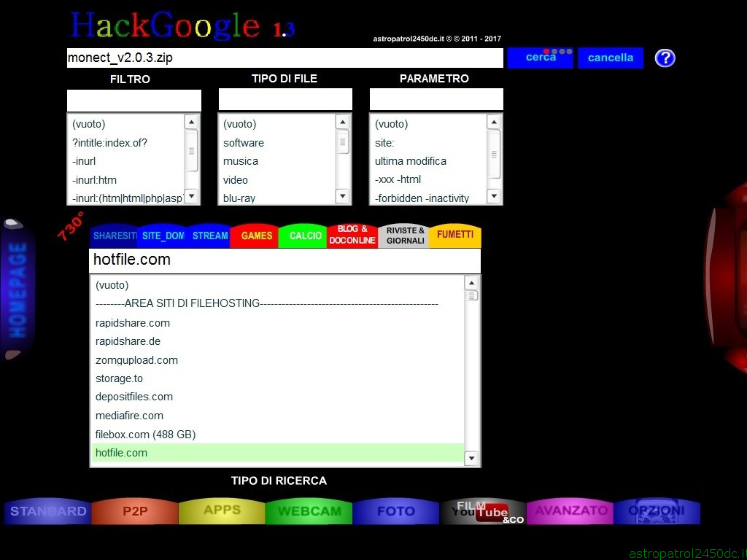Screen dimensions: 747x560
Task: Select site: parameter
Action: point(429,142)
